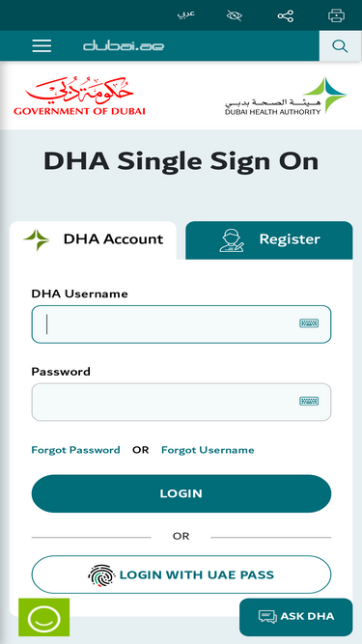Choose Login with UAE Pass
362x644 pixels.
click(x=181, y=574)
